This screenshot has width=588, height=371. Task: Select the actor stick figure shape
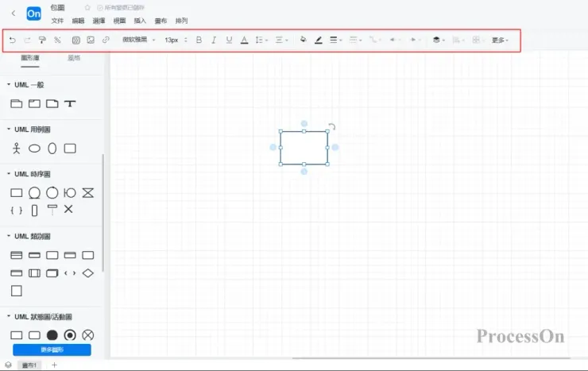click(16, 149)
